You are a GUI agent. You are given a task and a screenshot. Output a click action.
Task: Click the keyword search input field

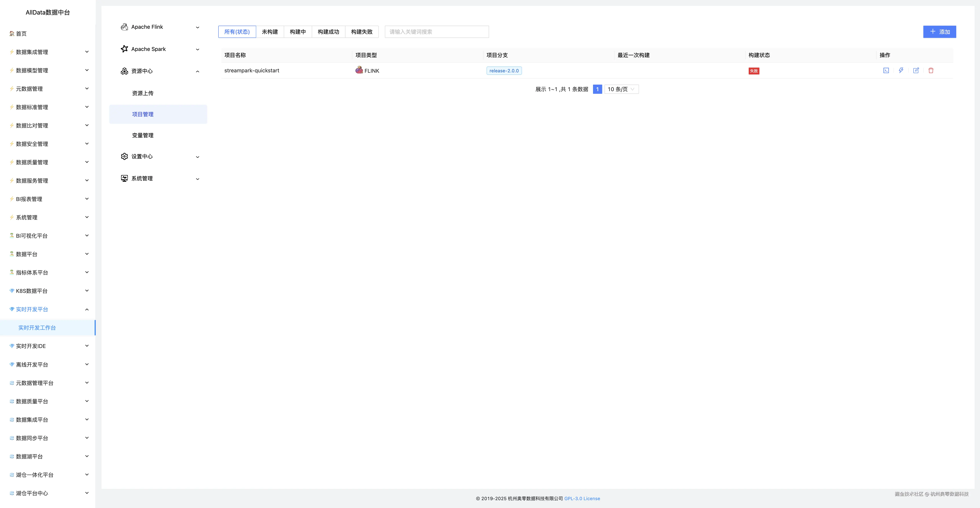pos(436,32)
